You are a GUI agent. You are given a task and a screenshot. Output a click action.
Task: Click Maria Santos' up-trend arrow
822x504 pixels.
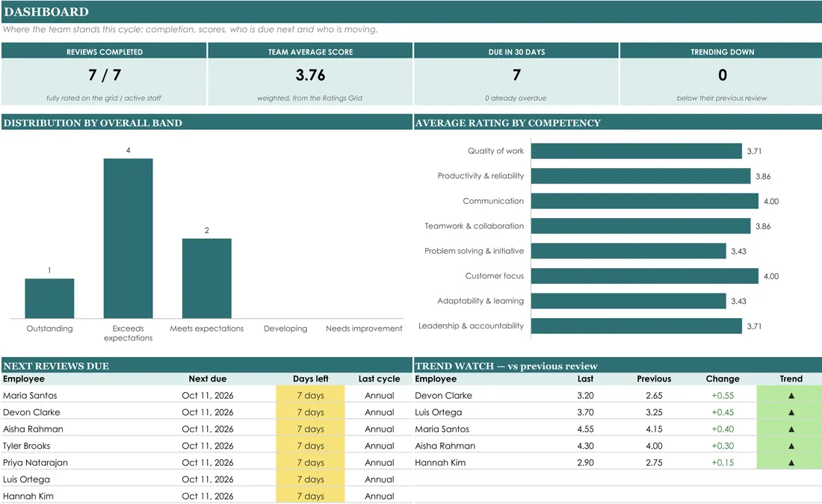(791, 429)
